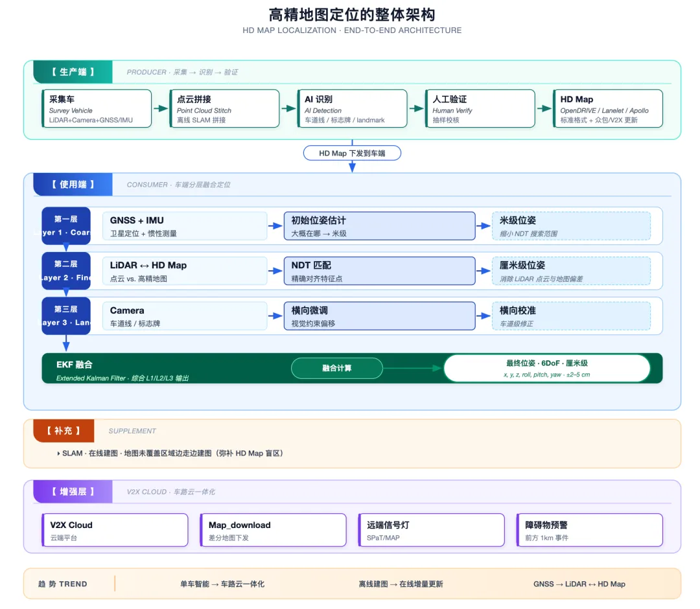
Task: Select the PRODUCER · 采集 → 识别 → 验证 caption
Action: pyautogui.click(x=182, y=73)
